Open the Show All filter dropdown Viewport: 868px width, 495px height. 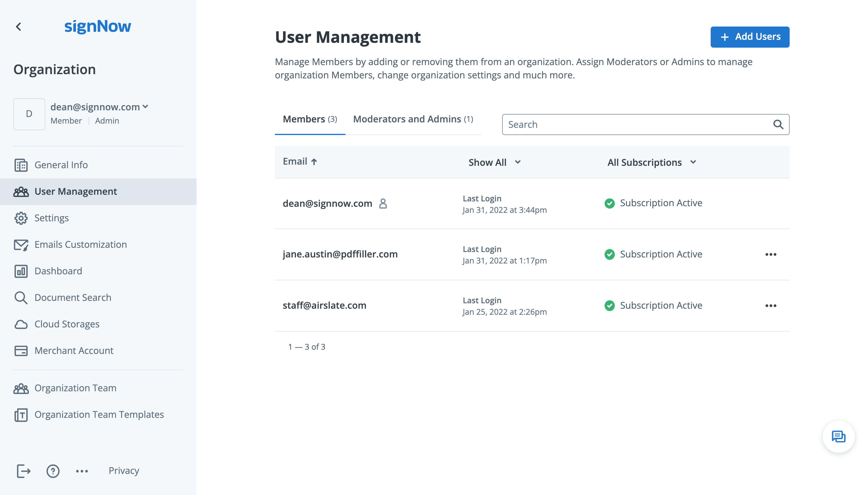coord(494,162)
